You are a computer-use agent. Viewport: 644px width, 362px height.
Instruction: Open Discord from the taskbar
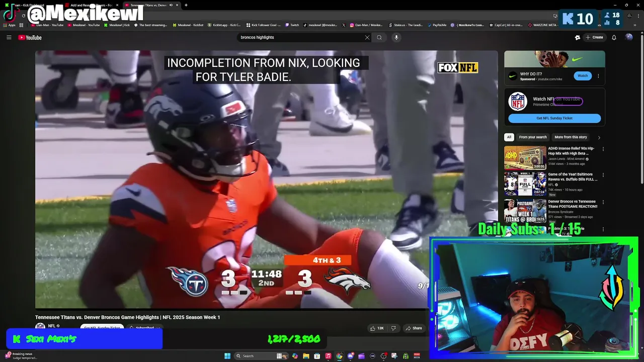[351, 356]
